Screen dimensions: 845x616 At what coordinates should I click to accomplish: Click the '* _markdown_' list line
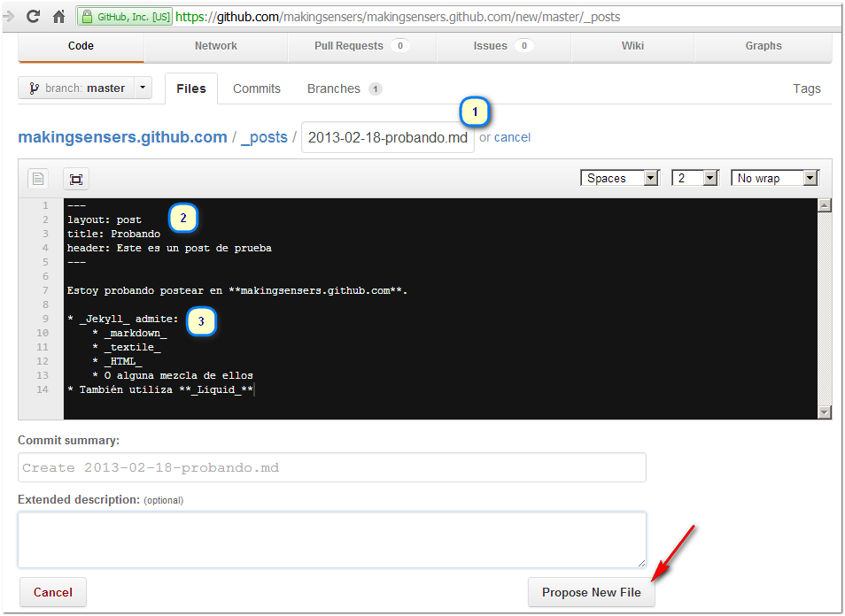coord(129,334)
